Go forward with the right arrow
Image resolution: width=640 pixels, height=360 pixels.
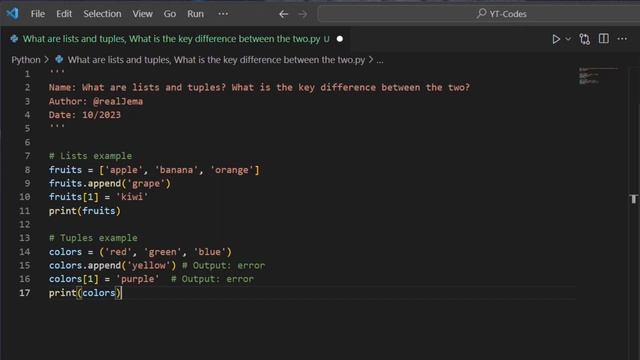coord(303,14)
